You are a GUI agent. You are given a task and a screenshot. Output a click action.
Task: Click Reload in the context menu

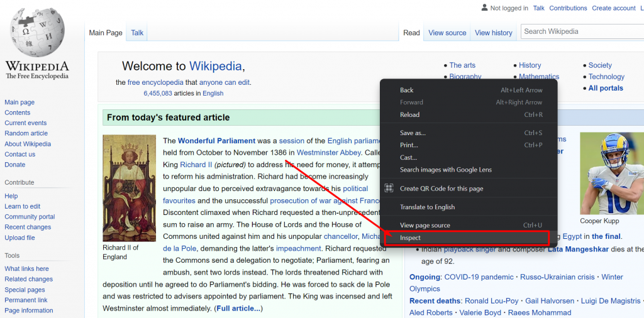[x=409, y=115]
